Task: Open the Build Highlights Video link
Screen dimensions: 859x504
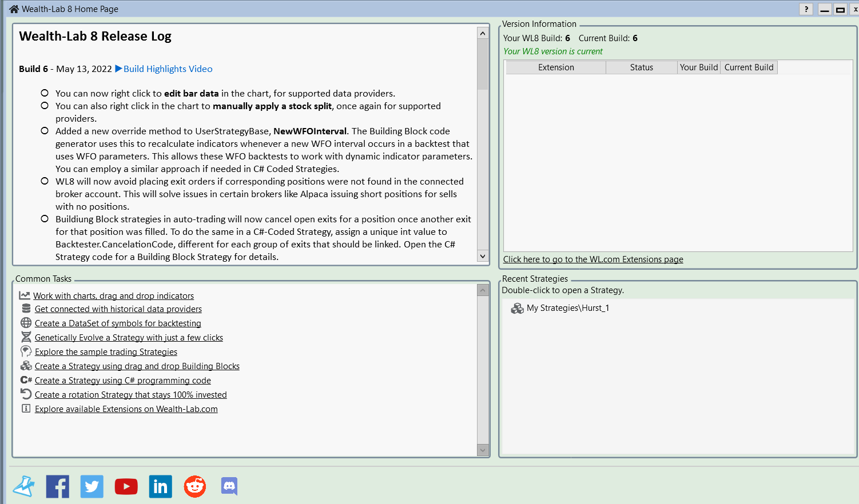Action: (168, 69)
